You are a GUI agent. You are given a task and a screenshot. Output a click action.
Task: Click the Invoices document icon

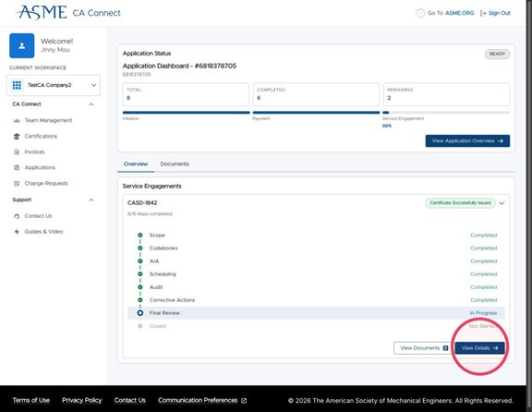[x=17, y=151]
